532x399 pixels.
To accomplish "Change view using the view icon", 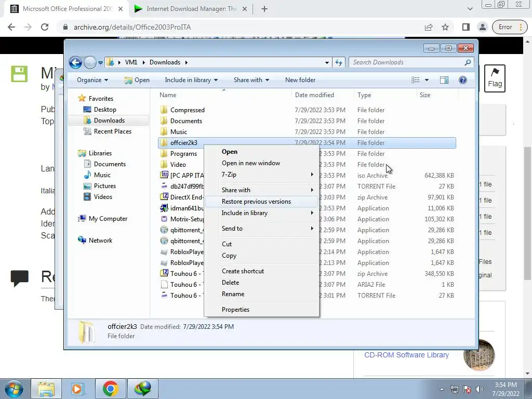I will click(415, 80).
